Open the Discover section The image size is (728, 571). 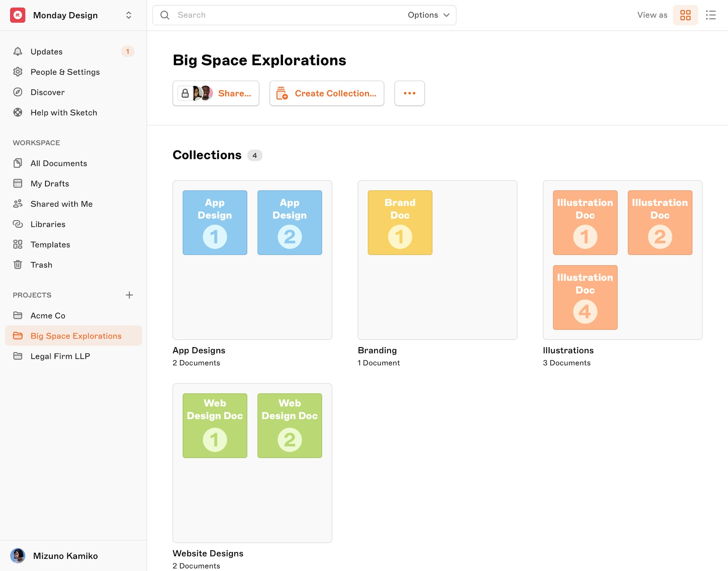click(x=48, y=92)
